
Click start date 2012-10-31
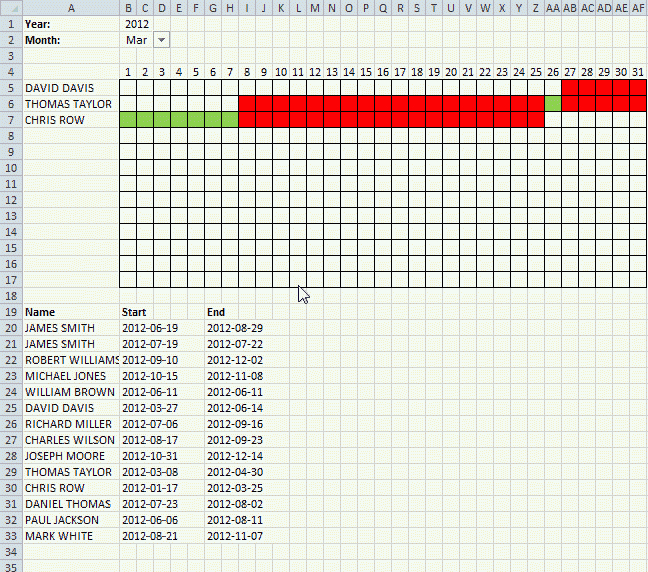click(x=150, y=456)
